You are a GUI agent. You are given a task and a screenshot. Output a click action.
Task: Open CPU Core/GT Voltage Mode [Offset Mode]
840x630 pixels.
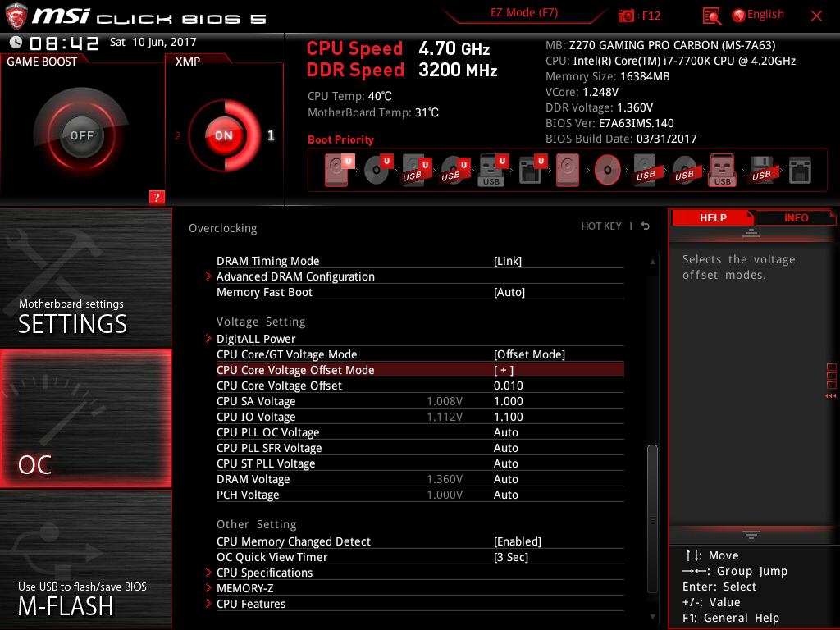[x=420, y=354]
